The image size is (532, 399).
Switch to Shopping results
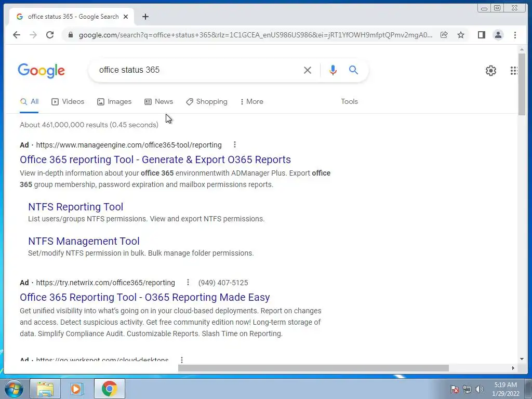207,101
